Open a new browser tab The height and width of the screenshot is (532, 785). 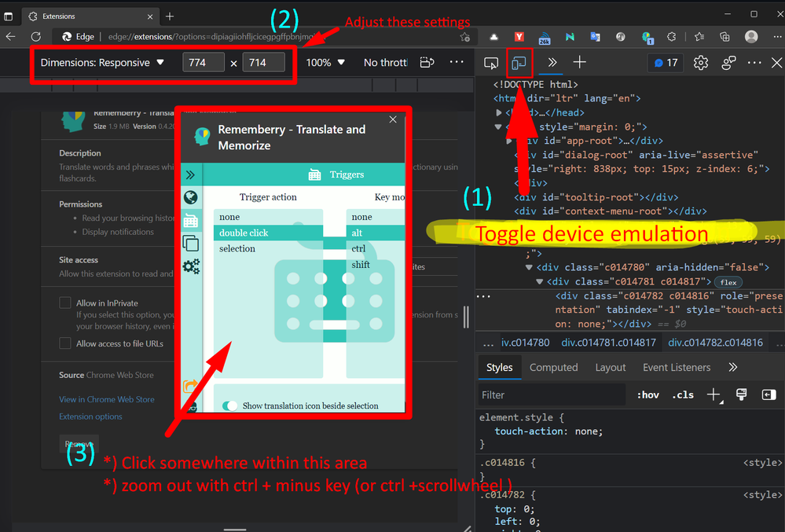[x=170, y=17]
